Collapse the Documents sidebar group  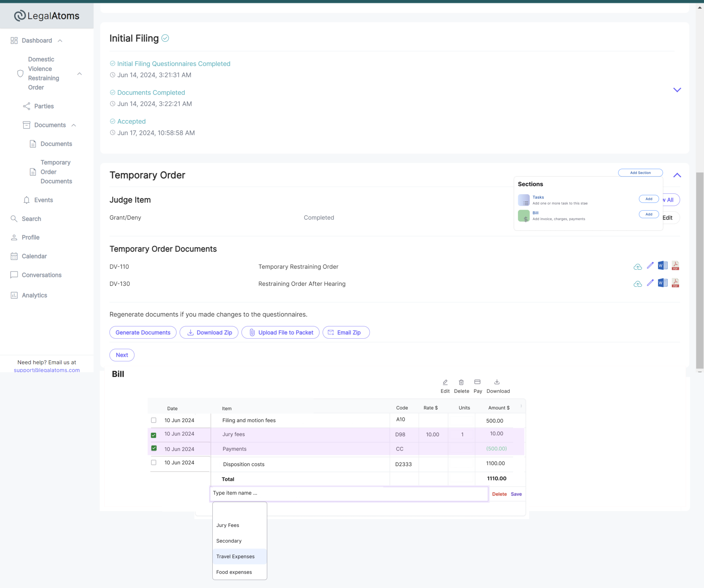tap(74, 125)
